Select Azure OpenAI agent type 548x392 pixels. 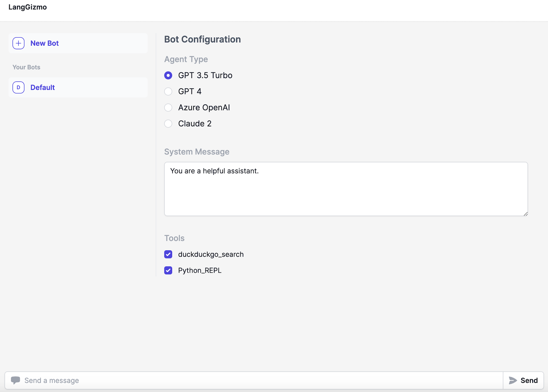pyautogui.click(x=168, y=107)
